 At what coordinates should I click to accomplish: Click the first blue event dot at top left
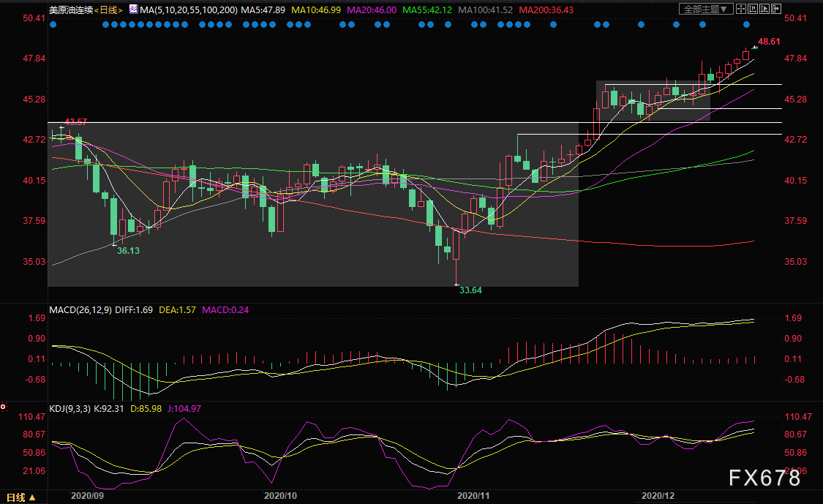pyautogui.click(x=53, y=24)
